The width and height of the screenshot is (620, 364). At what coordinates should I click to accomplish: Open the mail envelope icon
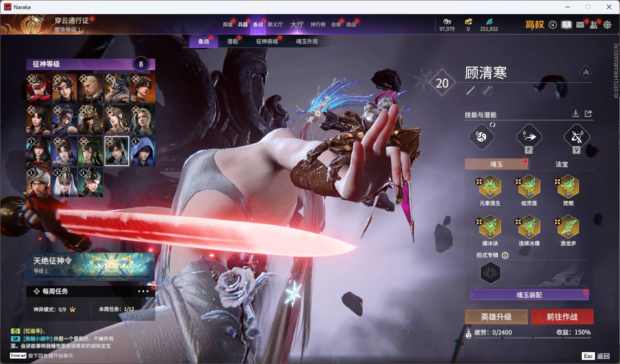[580, 25]
